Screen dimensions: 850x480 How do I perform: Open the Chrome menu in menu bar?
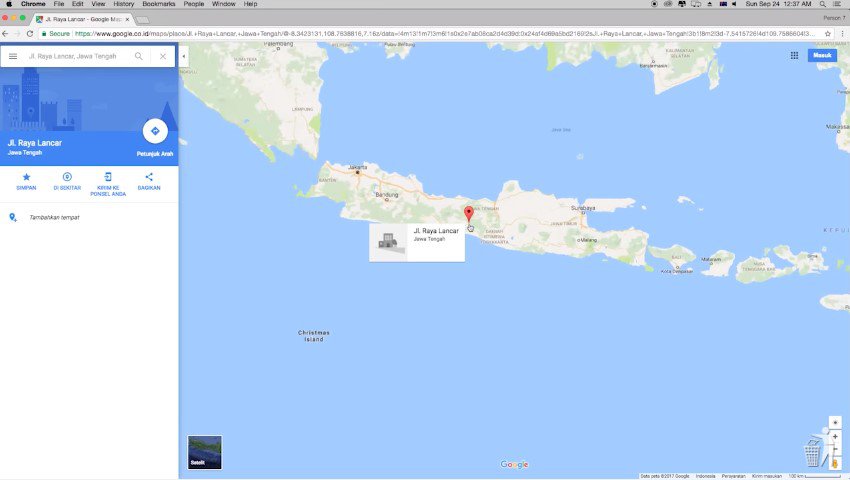click(x=33, y=4)
